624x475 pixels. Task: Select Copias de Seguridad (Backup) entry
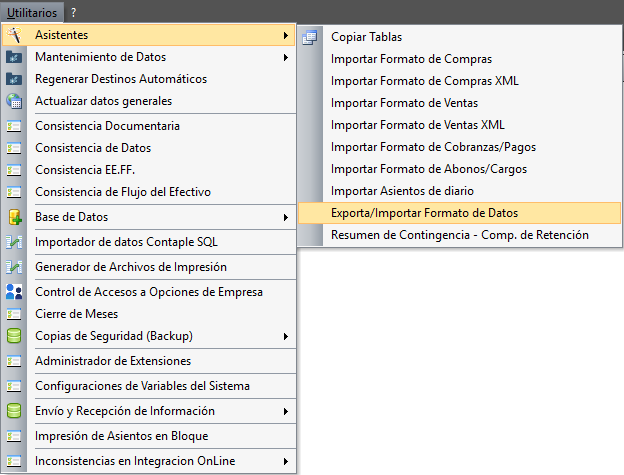(149, 336)
